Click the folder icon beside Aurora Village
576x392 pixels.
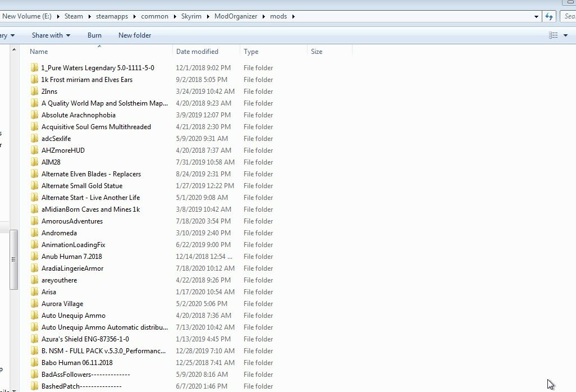click(34, 303)
